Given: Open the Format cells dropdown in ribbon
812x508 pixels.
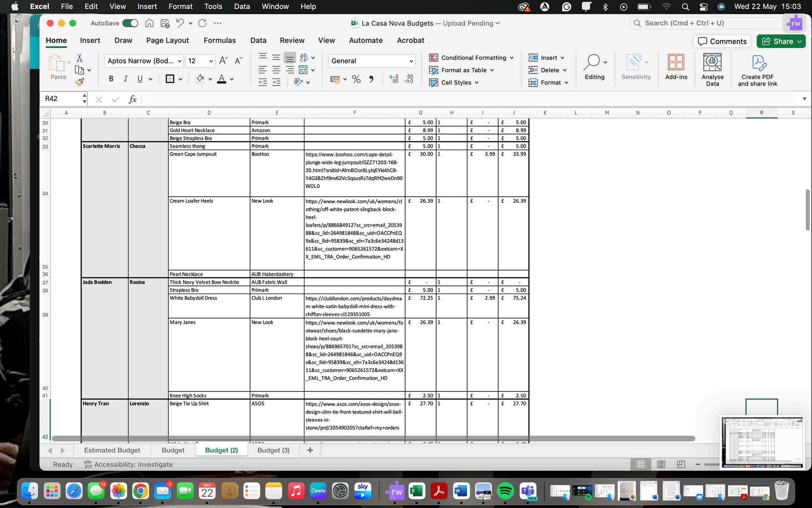Looking at the screenshot, I should point(548,82).
